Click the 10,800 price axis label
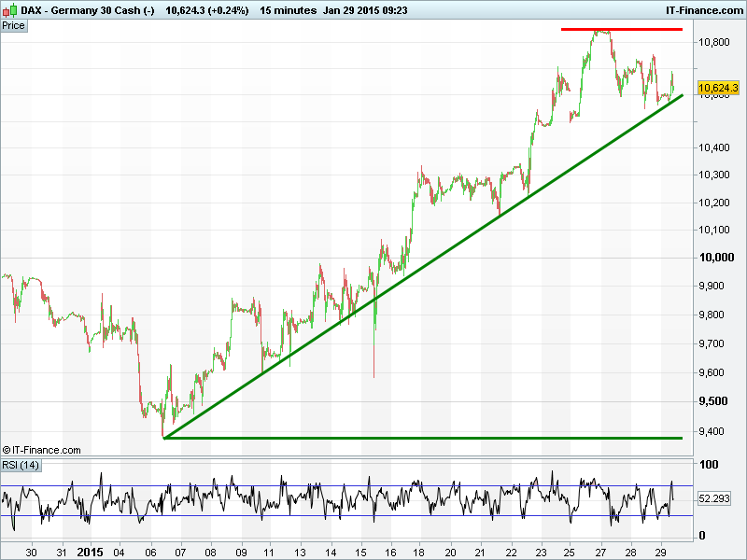The width and height of the screenshot is (747, 560). tap(716, 42)
